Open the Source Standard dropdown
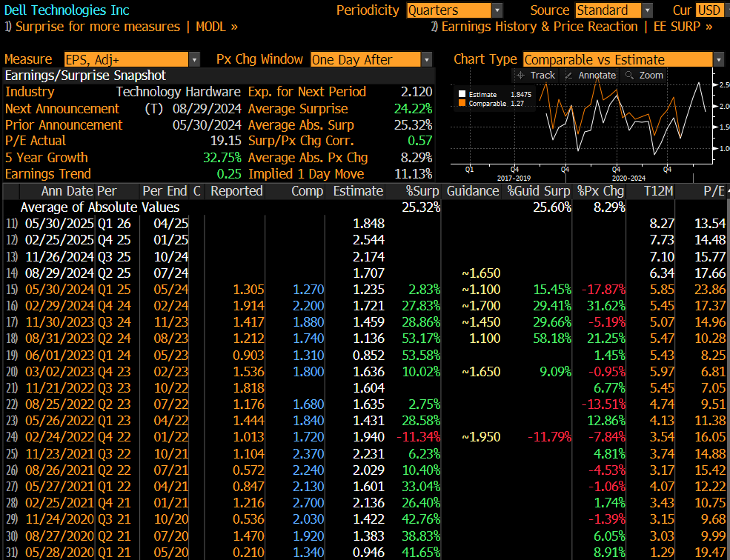The width and height of the screenshot is (730, 560). click(x=614, y=10)
